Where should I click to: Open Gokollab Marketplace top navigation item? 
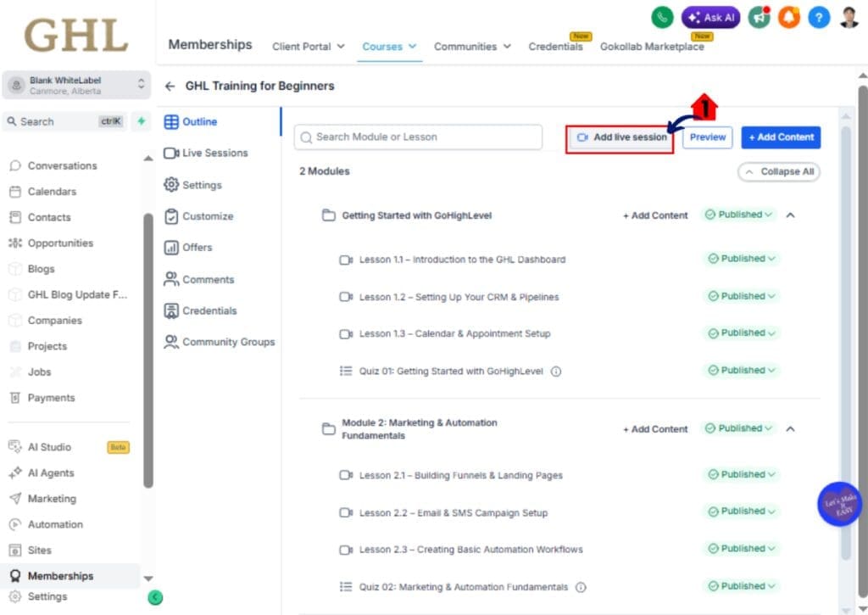coord(652,47)
